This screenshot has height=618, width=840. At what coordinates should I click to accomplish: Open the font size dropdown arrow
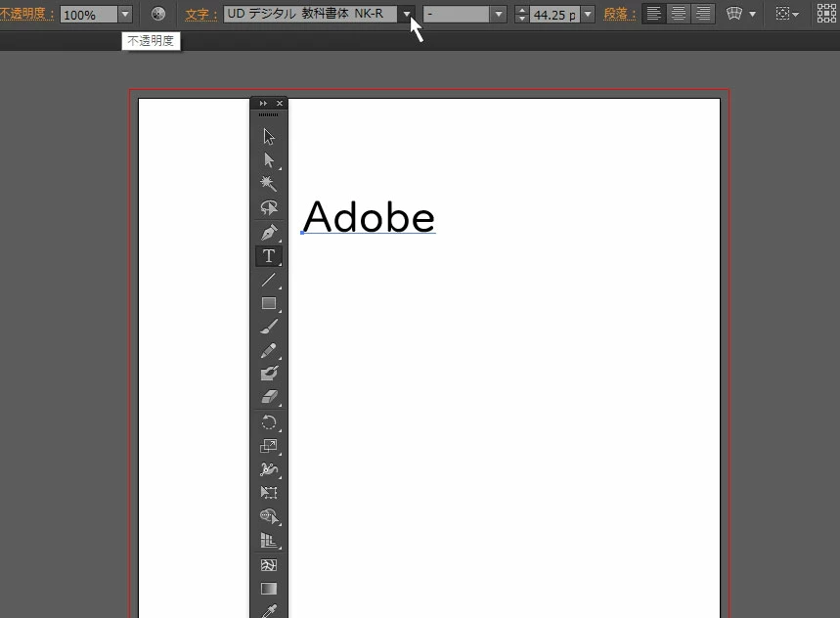tap(589, 14)
